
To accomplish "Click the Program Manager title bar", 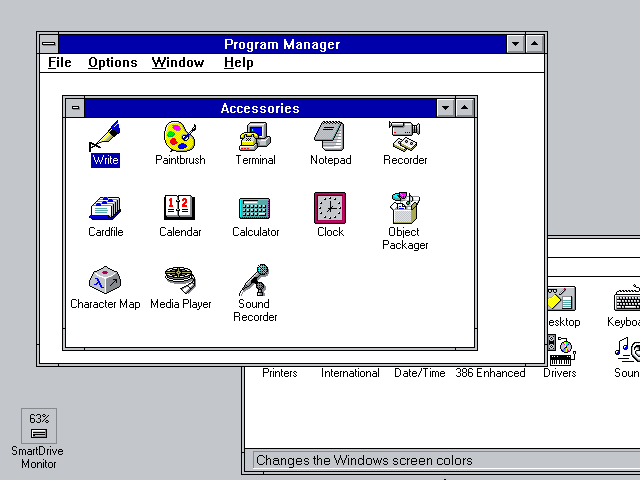I will pos(282,44).
